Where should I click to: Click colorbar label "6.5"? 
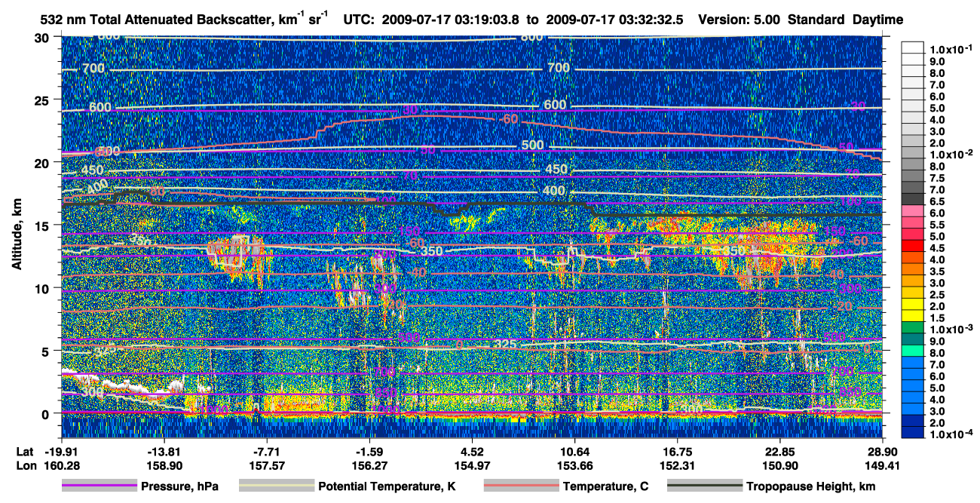click(939, 201)
